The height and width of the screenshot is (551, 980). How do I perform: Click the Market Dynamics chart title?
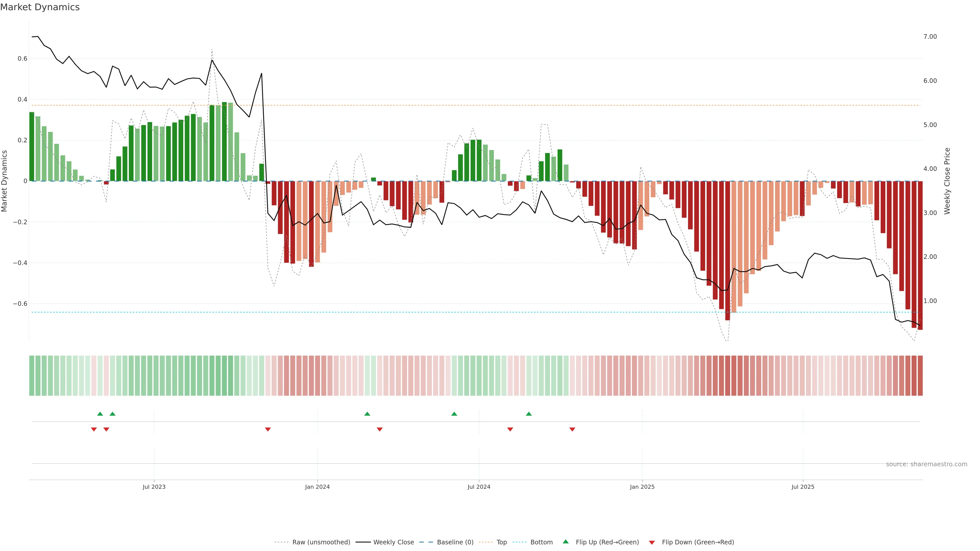point(40,7)
